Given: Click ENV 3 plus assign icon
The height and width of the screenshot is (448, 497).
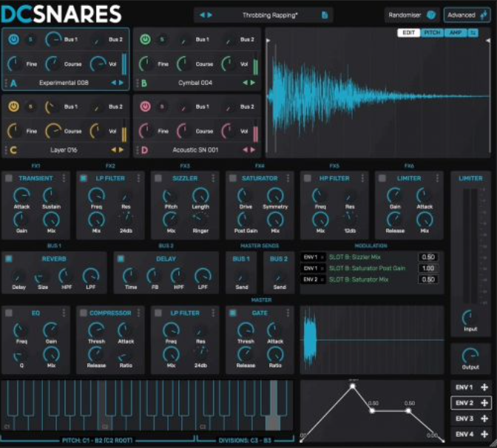Looking at the screenshot, I should [x=484, y=418].
